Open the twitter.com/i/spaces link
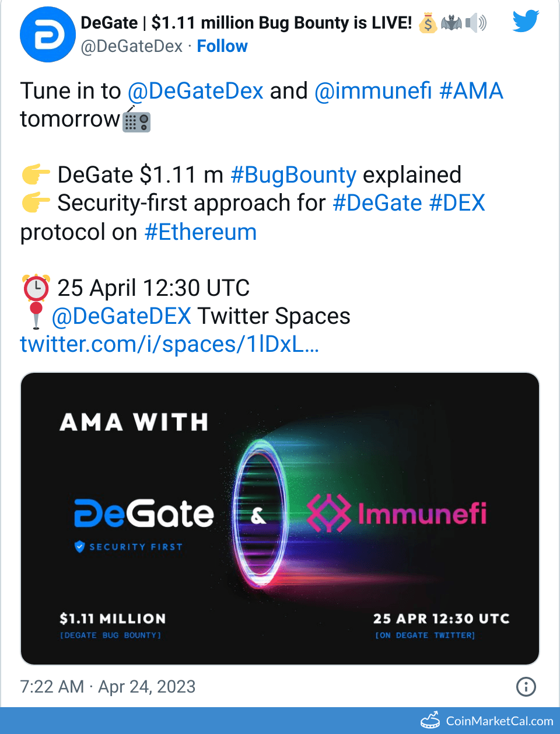The width and height of the screenshot is (560, 734). 169,344
